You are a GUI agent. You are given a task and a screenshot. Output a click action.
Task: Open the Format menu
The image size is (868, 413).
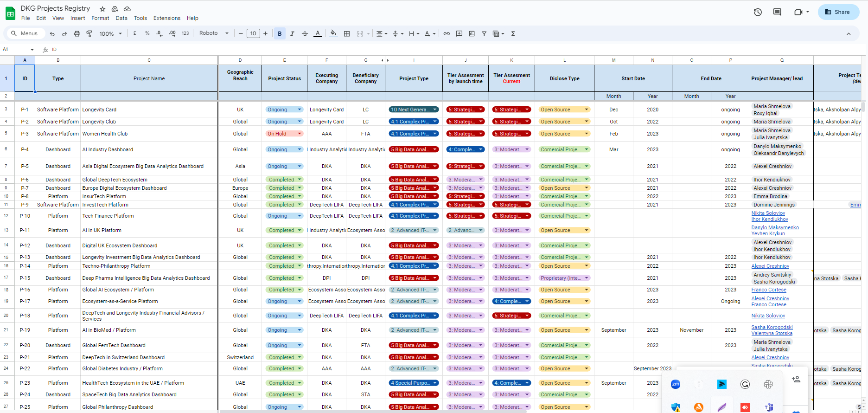point(100,18)
